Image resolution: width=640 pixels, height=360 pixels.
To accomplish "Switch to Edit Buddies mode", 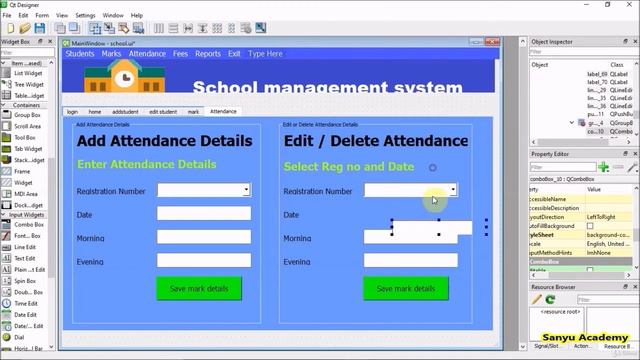I will [x=124, y=28].
